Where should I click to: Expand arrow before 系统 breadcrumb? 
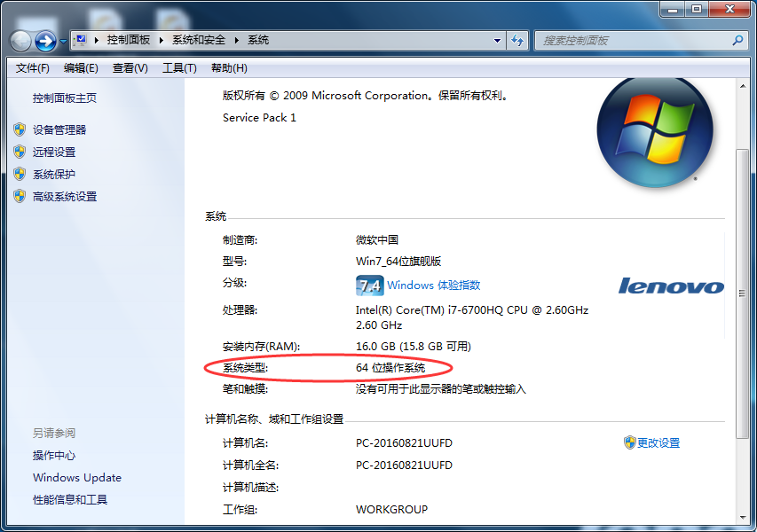pyautogui.click(x=237, y=40)
